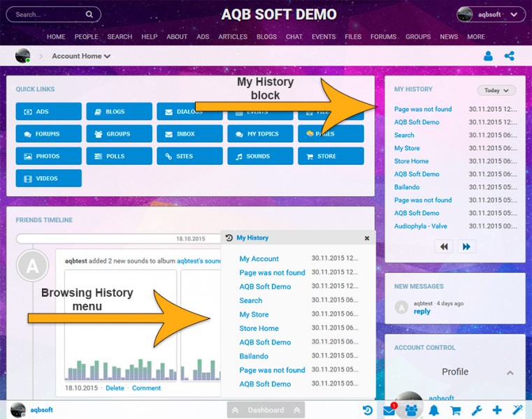Select NEWS in main navigation
The height and width of the screenshot is (419, 532).
(x=449, y=36)
